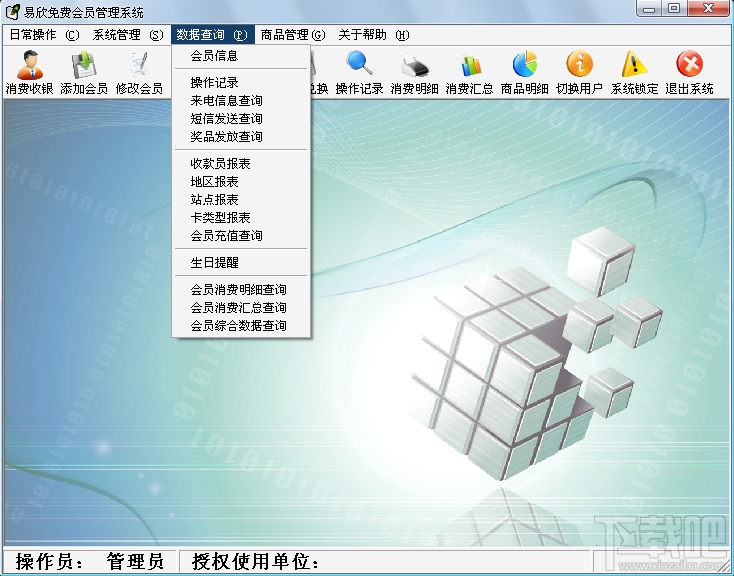Choose 操作记录 in the dropdown menu
734x576 pixels.
(241, 82)
